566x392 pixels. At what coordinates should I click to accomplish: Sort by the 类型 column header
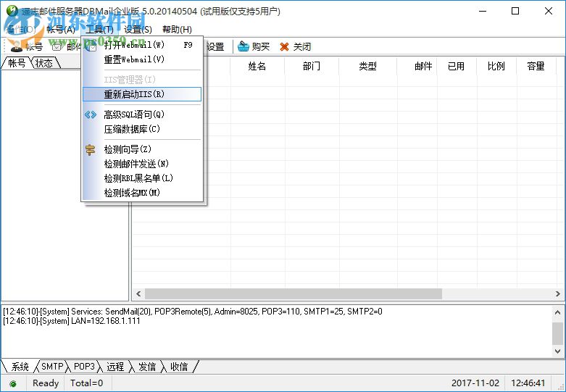coord(368,67)
